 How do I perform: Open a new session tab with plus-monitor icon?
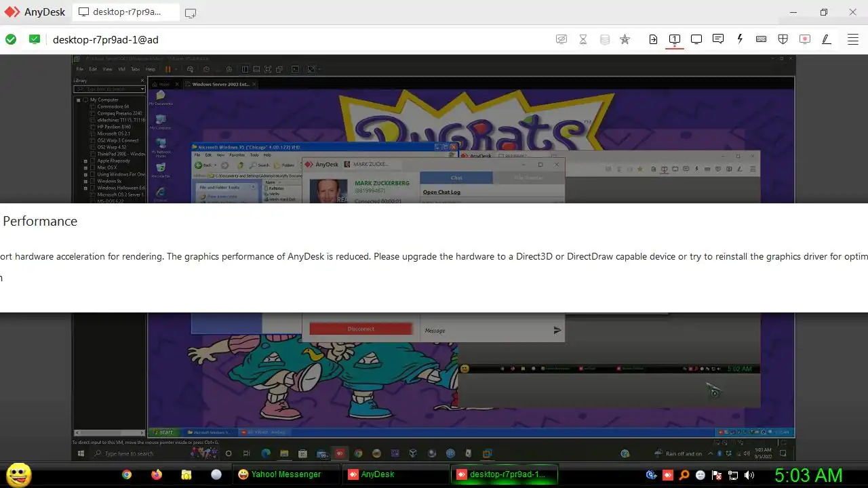[191, 13]
